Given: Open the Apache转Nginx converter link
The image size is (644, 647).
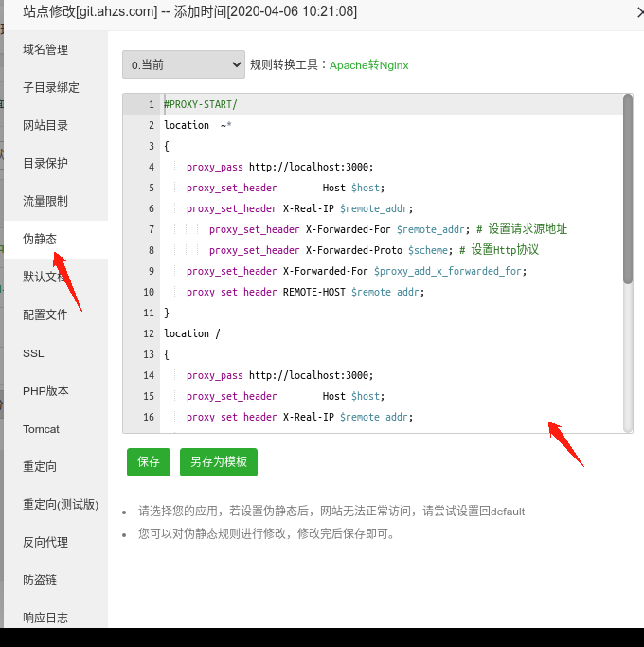Looking at the screenshot, I should 368,65.
